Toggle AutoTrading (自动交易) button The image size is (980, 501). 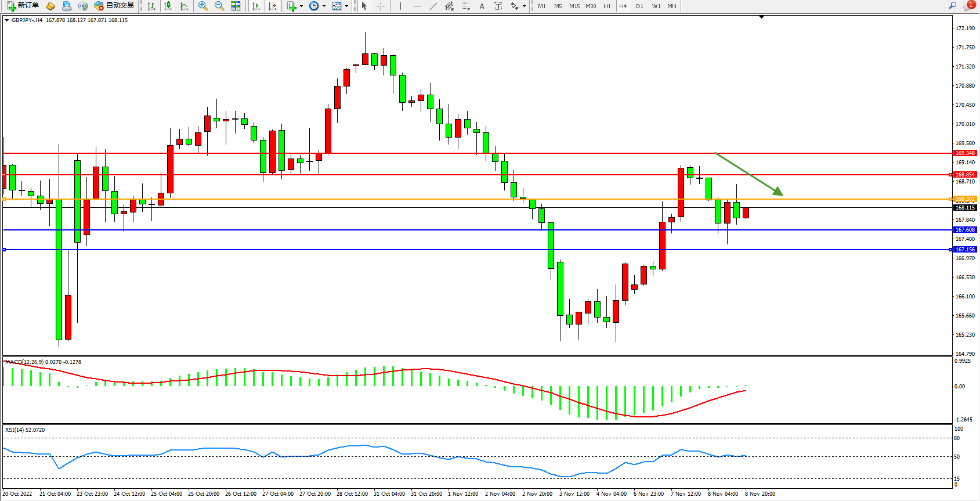coord(114,6)
